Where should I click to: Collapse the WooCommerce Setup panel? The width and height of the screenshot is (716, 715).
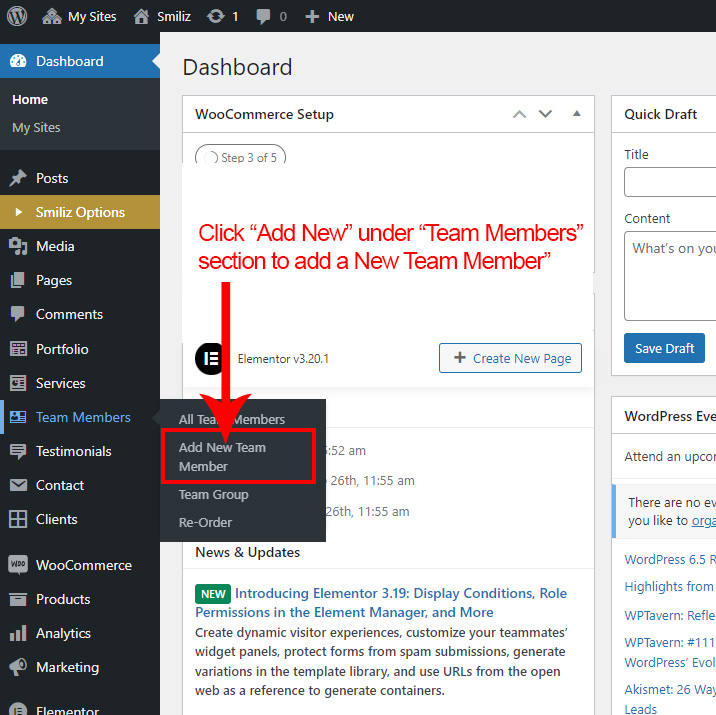(x=576, y=114)
